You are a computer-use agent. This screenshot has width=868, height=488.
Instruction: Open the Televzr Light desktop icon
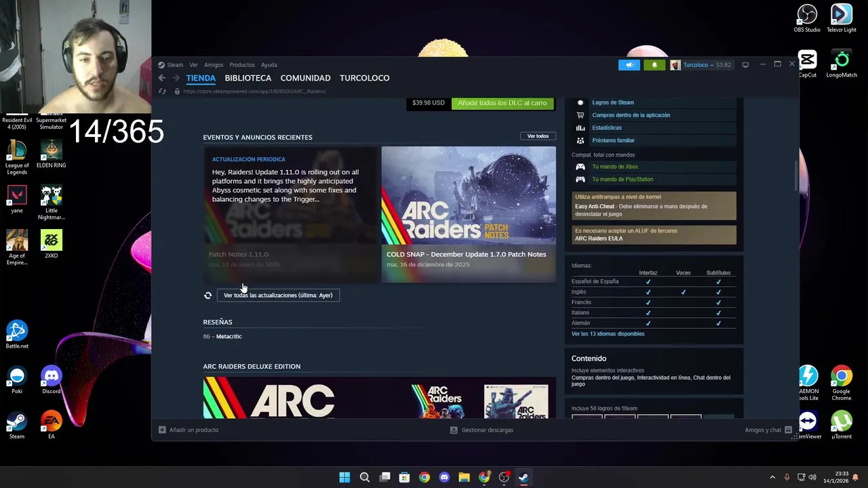[x=842, y=18]
